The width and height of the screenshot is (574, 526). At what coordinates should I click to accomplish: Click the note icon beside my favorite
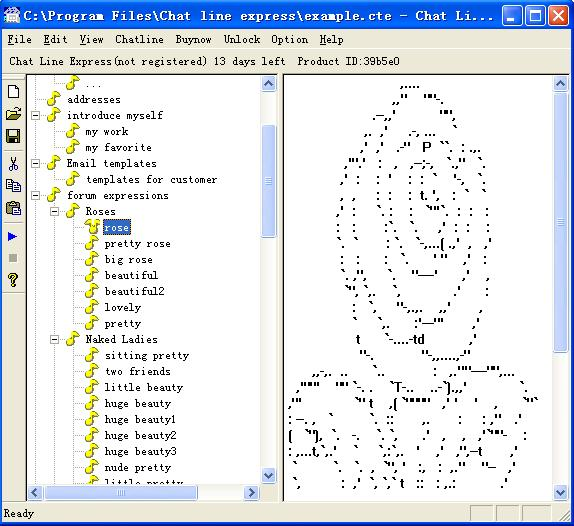click(x=73, y=147)
